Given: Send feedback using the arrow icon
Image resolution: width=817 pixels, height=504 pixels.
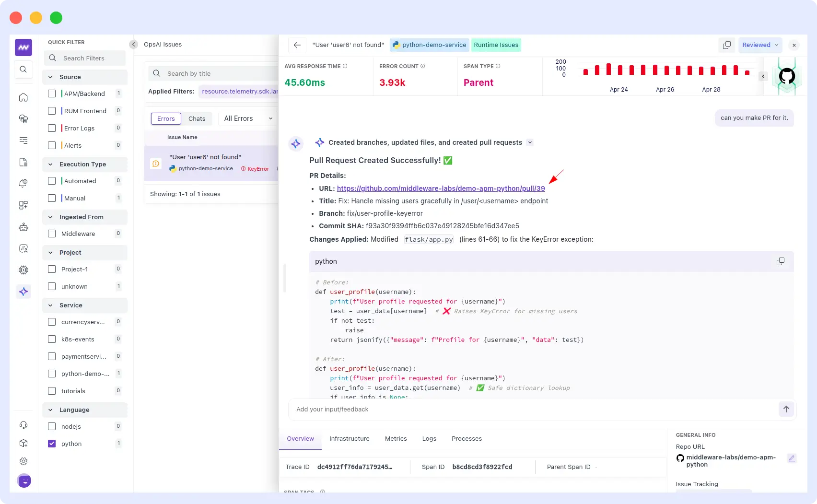Looking at the screenshot, I should 786,409.
